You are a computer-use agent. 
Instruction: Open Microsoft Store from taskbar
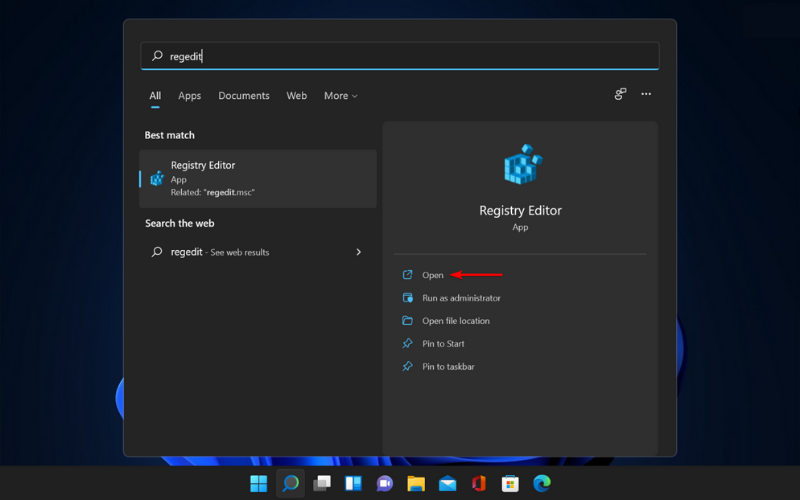(x=510, y=483)
